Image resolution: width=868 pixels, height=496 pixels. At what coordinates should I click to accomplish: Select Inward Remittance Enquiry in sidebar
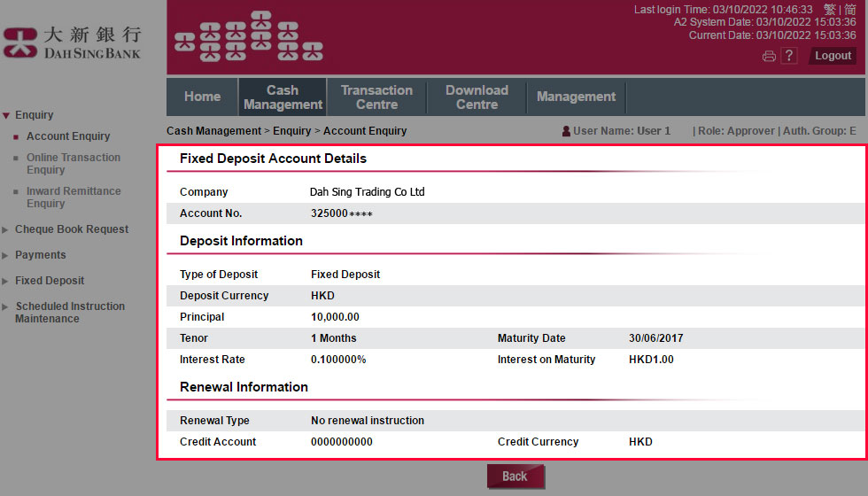pos(73,197)
